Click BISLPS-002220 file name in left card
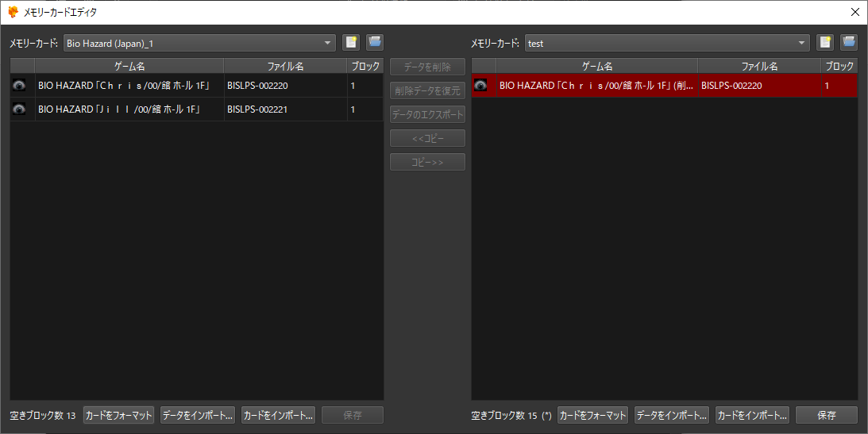868x434 pixels. [286, 86]
